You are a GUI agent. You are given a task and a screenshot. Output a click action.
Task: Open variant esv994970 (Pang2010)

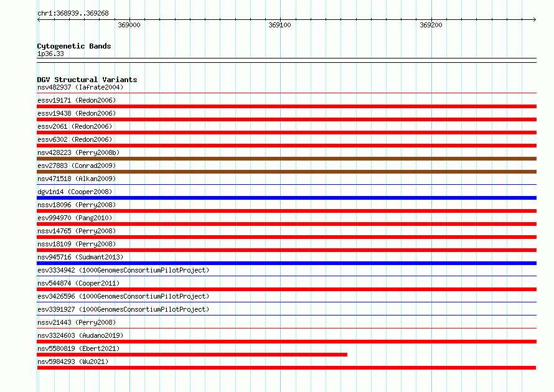point(75,218)
